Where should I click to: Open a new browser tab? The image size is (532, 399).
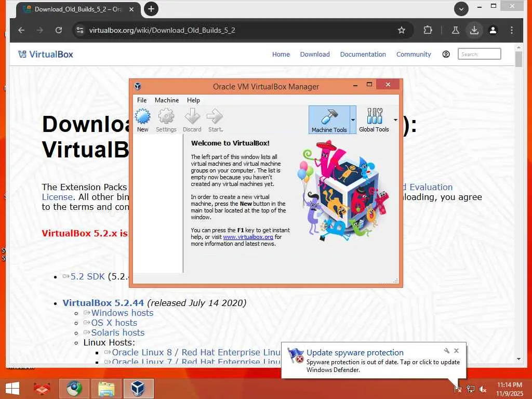(151, 9)
